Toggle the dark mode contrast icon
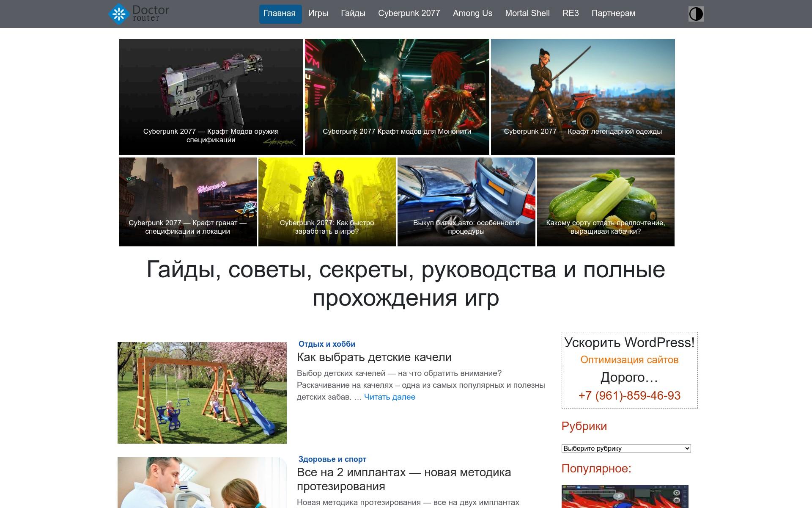Screen dimensions: 812x508 [x=696, y=14]
